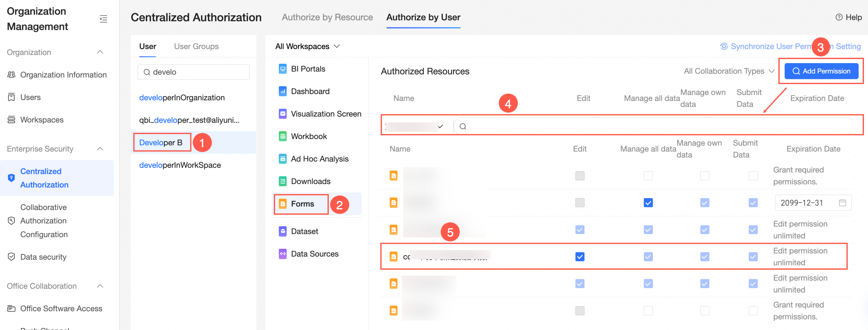Click the Visualization Screen icon

(x=283, y=114)
